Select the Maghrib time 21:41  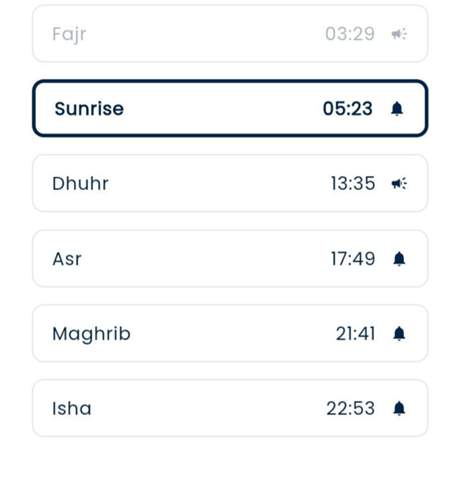point(355,334)
